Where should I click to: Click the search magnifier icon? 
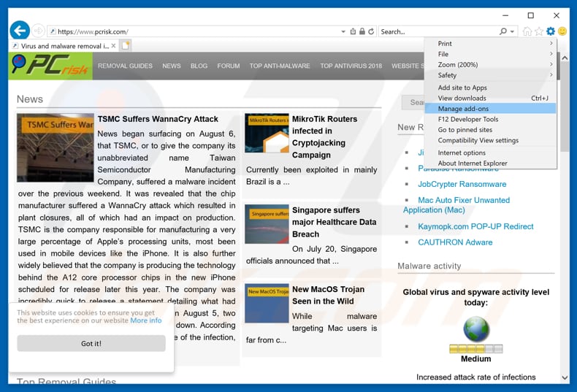(503, 31)
